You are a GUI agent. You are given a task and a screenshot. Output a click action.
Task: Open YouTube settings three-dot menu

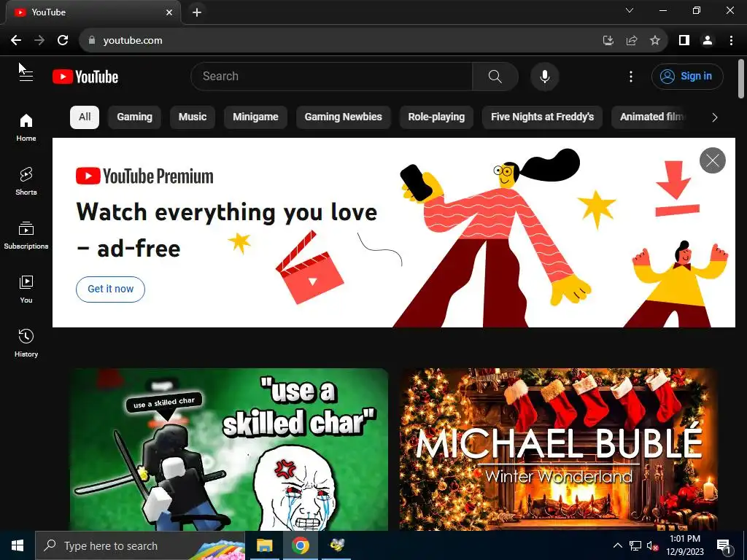tap(631, 76)
